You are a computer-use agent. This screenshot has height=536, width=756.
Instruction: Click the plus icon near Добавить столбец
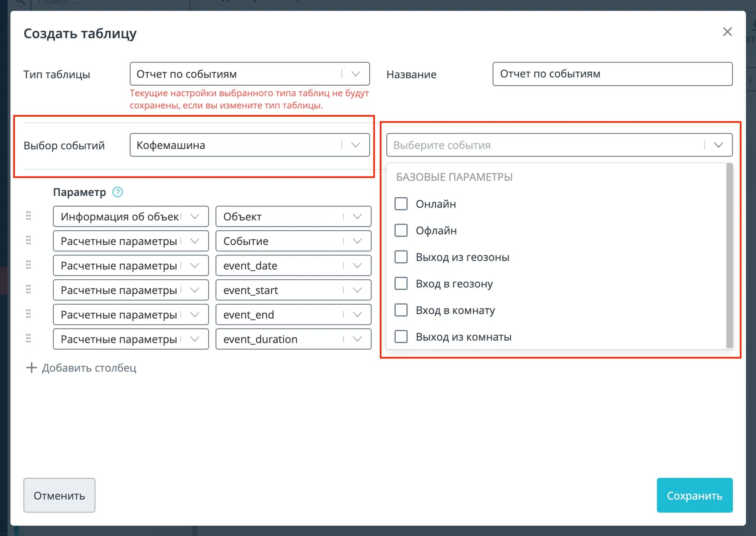pos(31,368)
